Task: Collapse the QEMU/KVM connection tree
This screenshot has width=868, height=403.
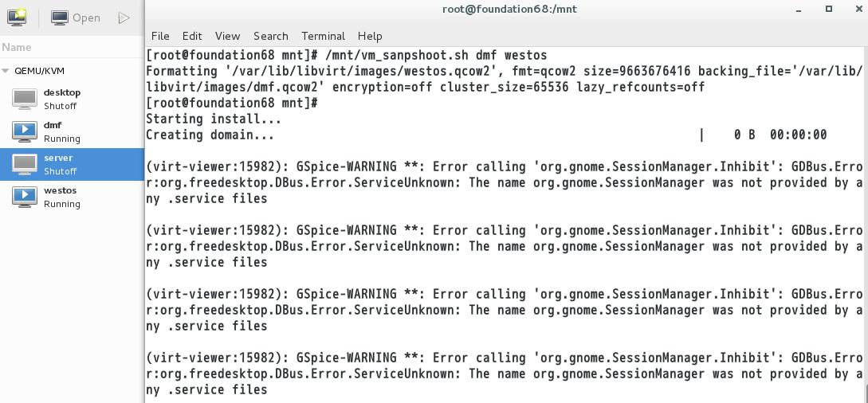Action: pos(6,71)
